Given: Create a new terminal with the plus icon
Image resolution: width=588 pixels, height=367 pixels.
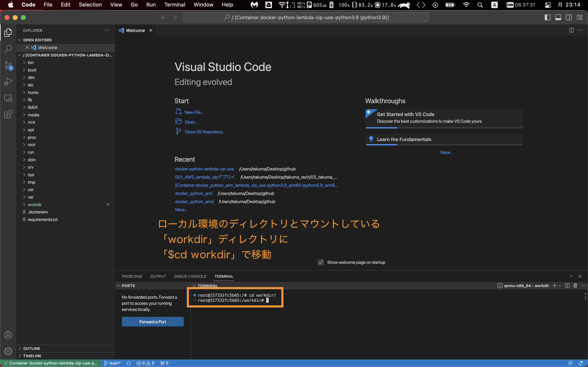Looking at the screenshot, I should [x=555, y=285].
